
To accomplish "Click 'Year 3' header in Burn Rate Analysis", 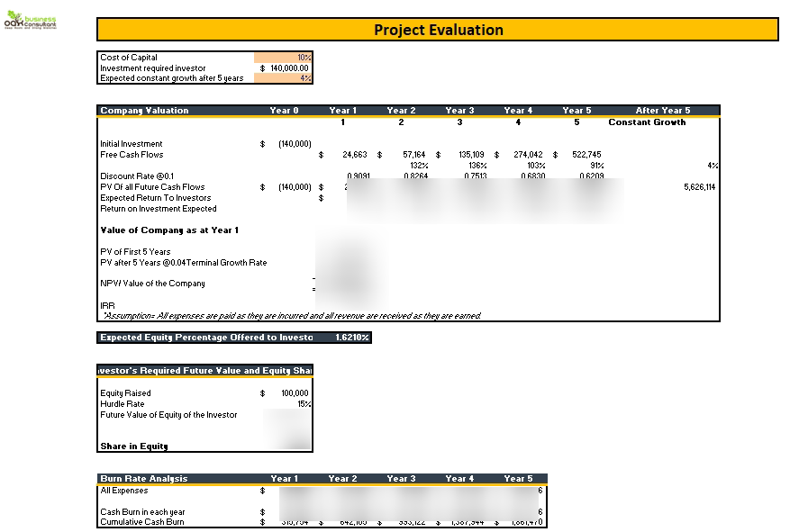I will [x=401, y=479].
